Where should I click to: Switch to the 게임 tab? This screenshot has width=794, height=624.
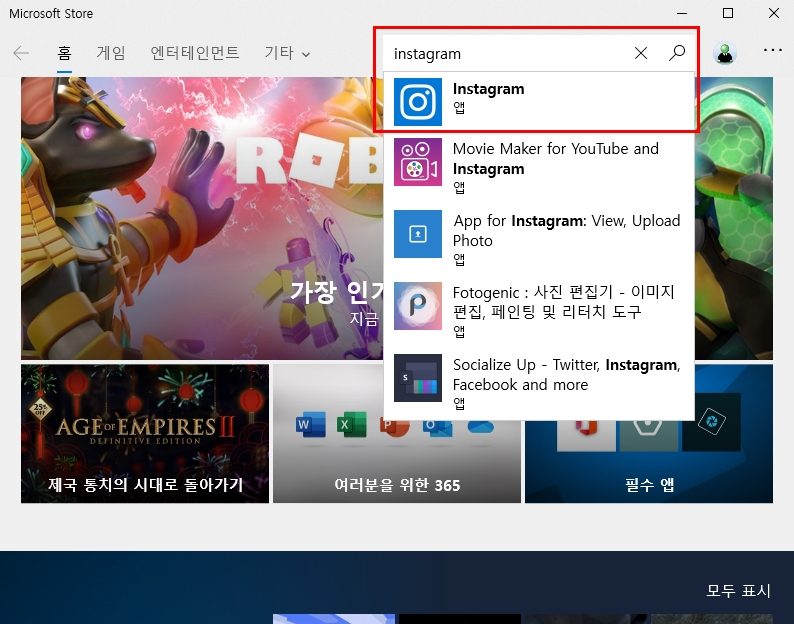111,53
